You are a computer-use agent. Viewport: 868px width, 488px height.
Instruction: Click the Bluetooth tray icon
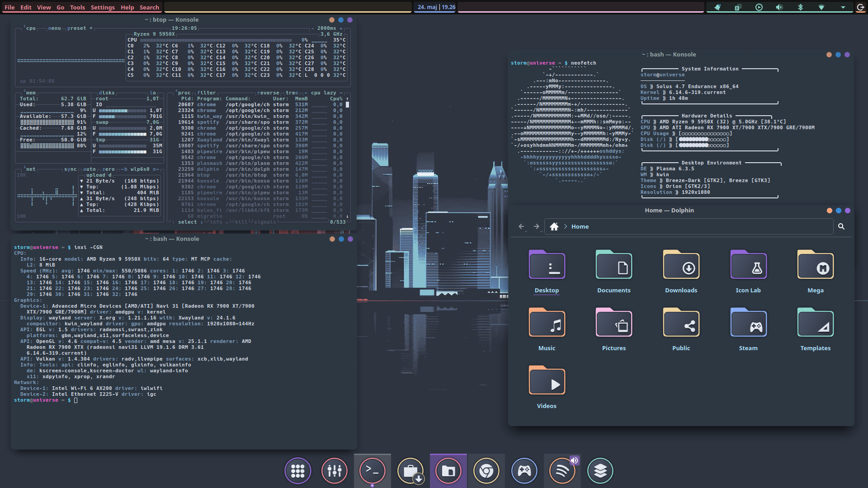pyautogui.click(x=800, y=7)
